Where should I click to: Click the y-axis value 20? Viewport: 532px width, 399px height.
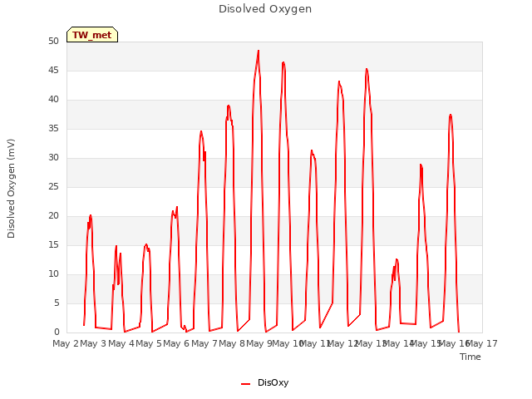[53, 216]
